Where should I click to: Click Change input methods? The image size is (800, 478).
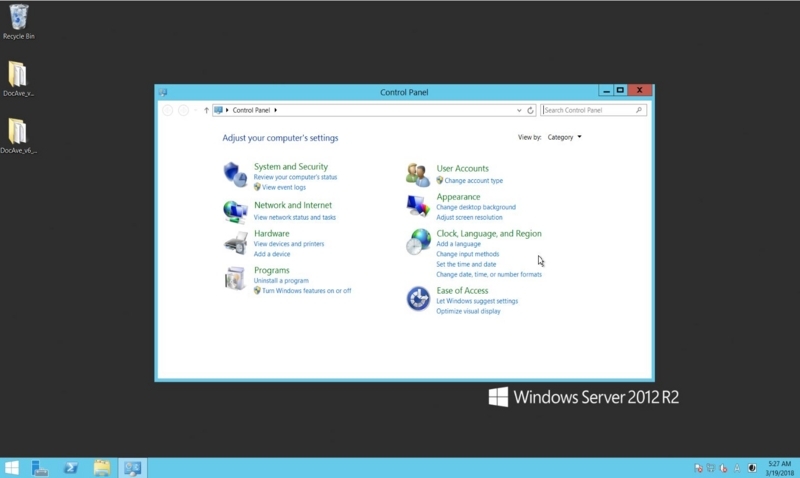point(468,254)
